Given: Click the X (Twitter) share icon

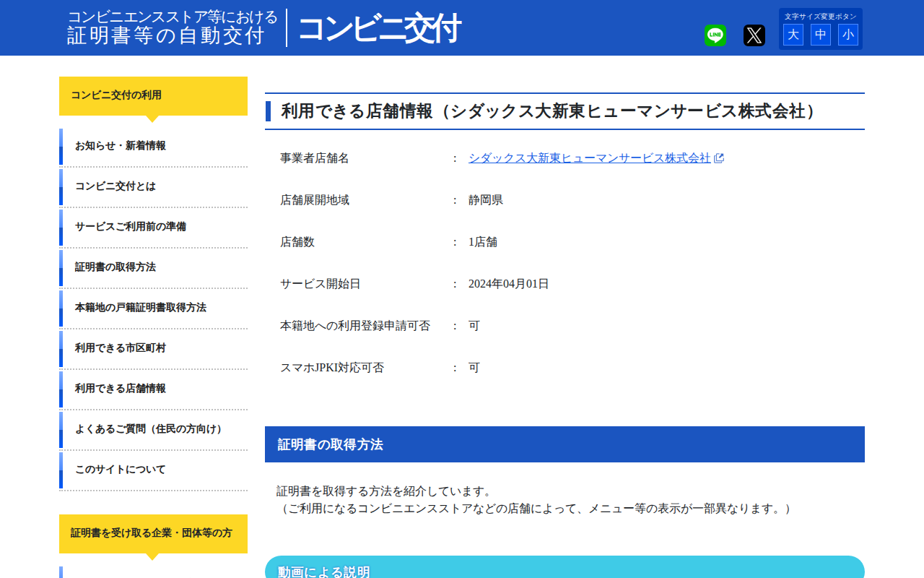Looking at the screenshot, I should [754, 35].
